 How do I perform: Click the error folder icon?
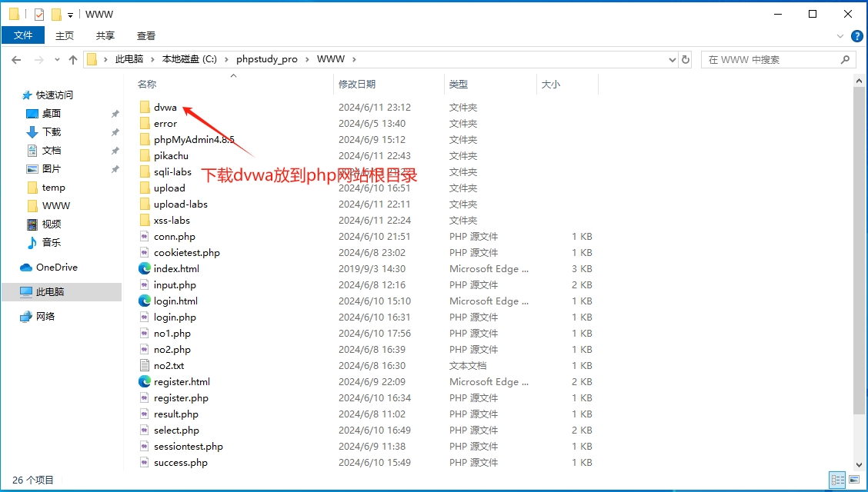(x=145, y=123)
